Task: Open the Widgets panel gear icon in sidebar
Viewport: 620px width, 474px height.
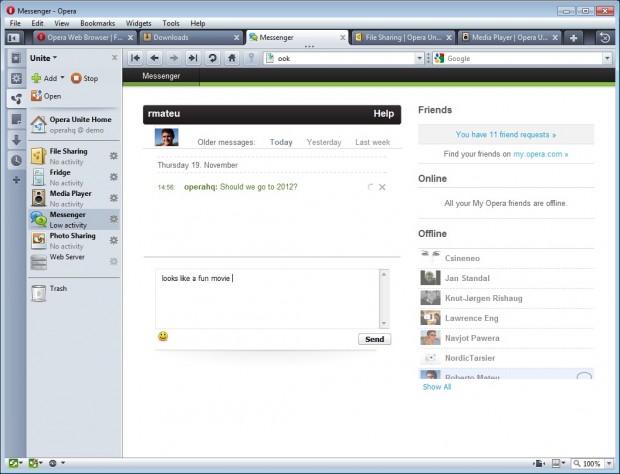Action: click(16, 78)
